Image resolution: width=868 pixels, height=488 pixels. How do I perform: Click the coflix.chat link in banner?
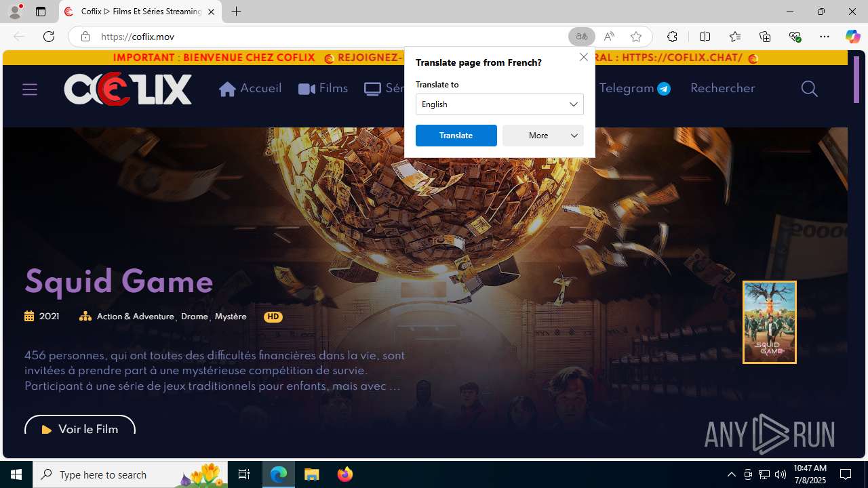(x=682, y=58)
